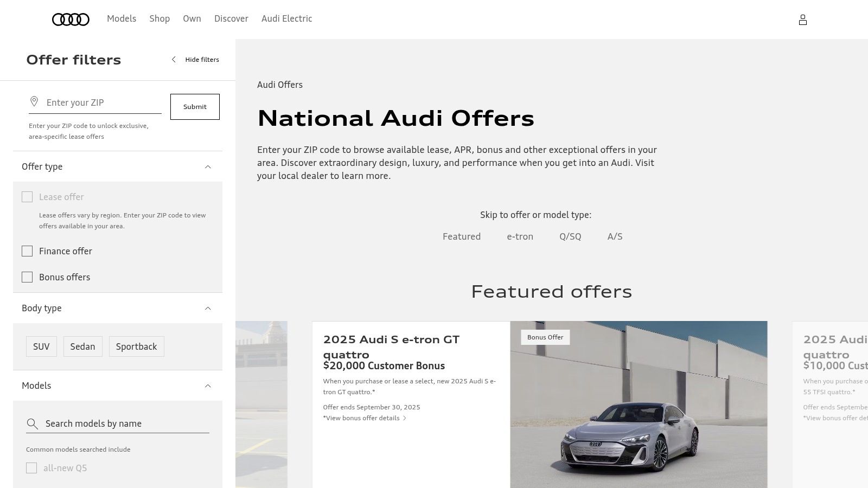868x488 pixels.
Task: Click the next $10,000 offer card
Action: (x=830, y=404)
